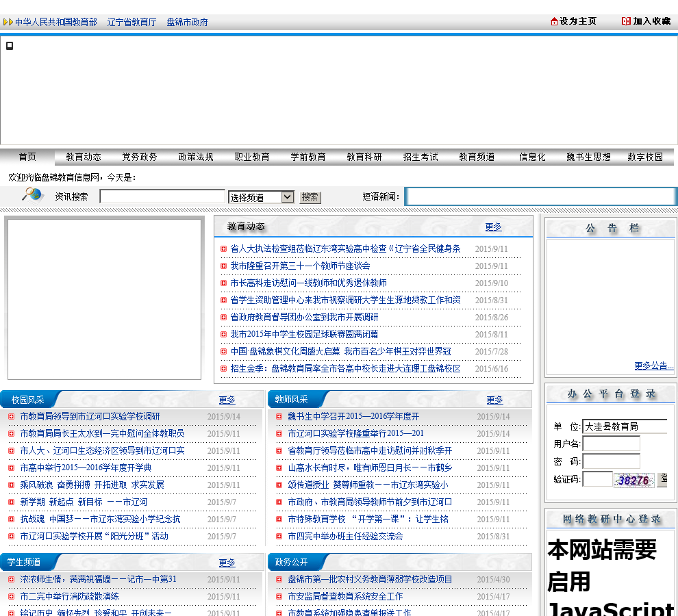Click the magnifier globe search icon
The width and height of the screenshot is (678, 616).
(x=32, y=195)
